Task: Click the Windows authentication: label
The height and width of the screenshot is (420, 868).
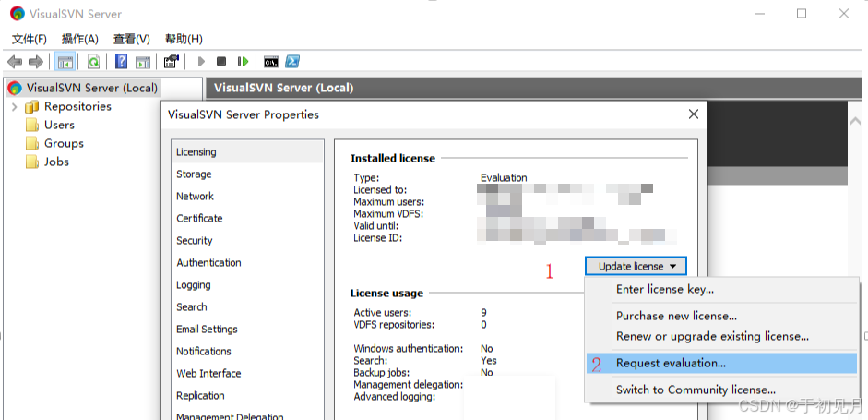Action: [x=409, y=349]
